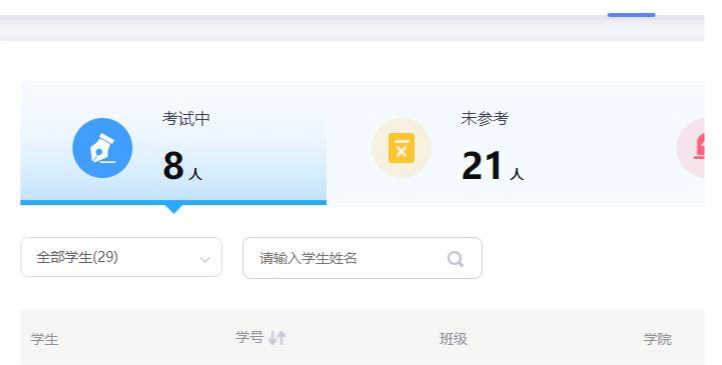Click the 8人 count under 考试中
This screenshot has width=722, height=365.
[x=182, y=166]
